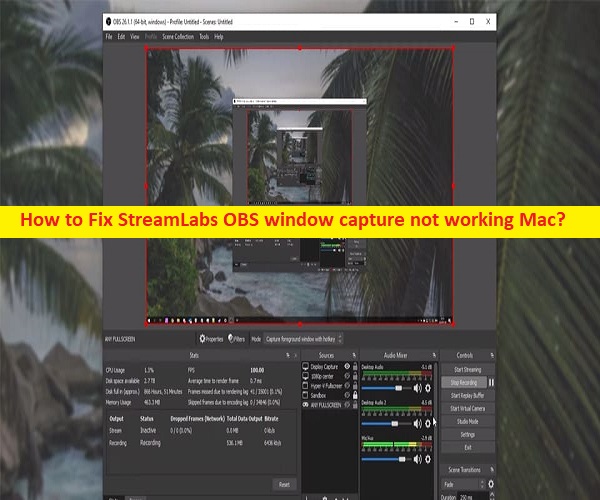Toggle visibility of Sandbox source
Viewport: 600px width, 500px height.
(347, 395)
